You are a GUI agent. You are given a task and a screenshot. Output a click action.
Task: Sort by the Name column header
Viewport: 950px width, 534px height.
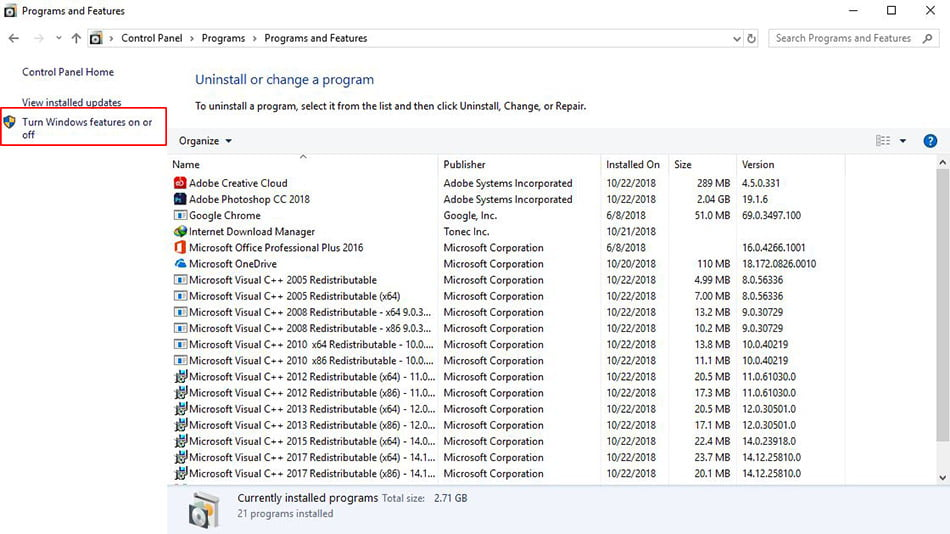pos(303,164)
